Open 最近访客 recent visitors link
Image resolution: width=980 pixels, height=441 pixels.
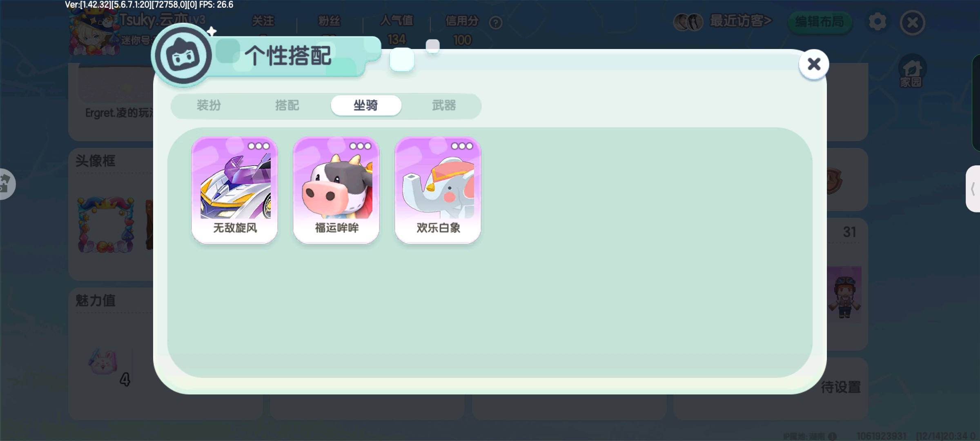[741, 21]
